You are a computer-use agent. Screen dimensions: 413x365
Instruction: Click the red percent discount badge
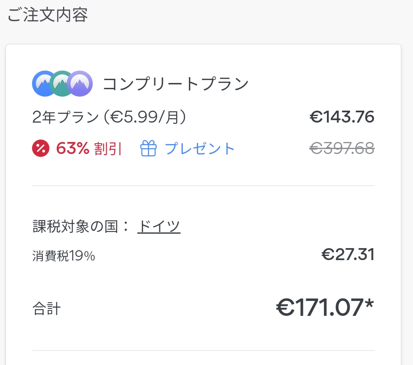[x=41, y=148]
